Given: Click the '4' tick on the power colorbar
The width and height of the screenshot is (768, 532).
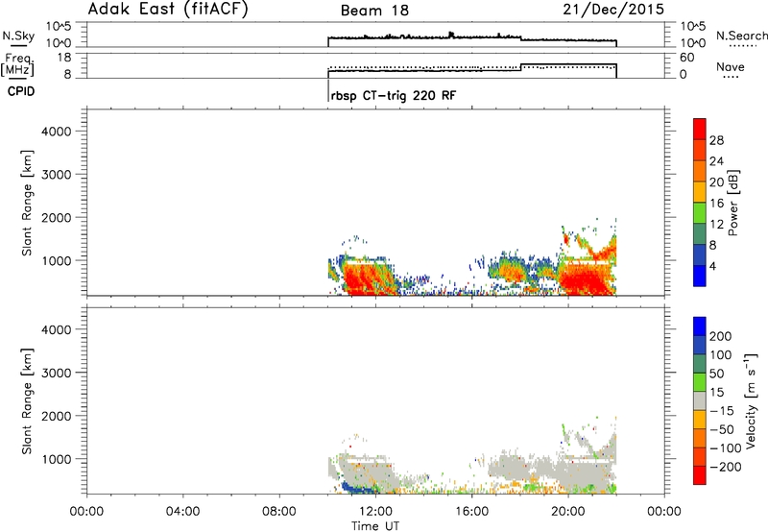Looking at the screenshot, I should coord(712,266).
